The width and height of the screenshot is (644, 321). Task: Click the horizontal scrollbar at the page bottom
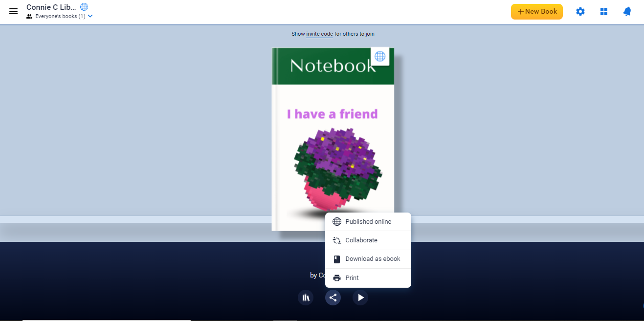click(106, 320)
